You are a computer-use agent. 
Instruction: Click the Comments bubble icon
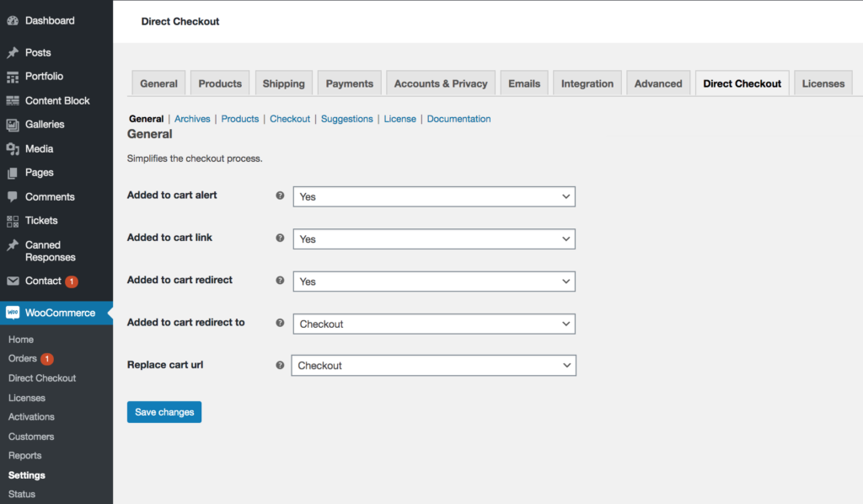(x=13, y=197)
